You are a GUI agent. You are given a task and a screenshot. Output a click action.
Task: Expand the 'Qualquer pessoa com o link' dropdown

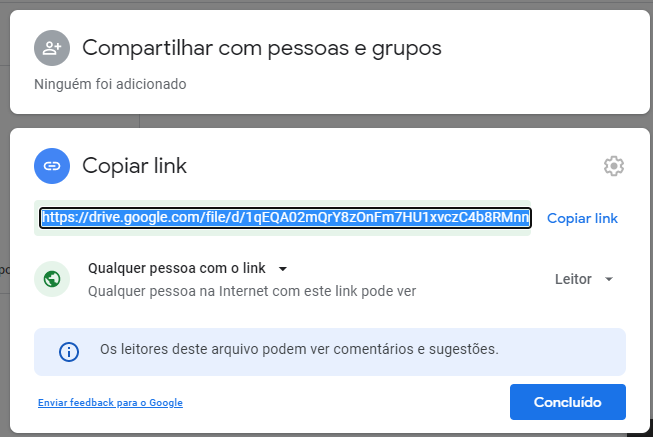click(x=187, y=268)
